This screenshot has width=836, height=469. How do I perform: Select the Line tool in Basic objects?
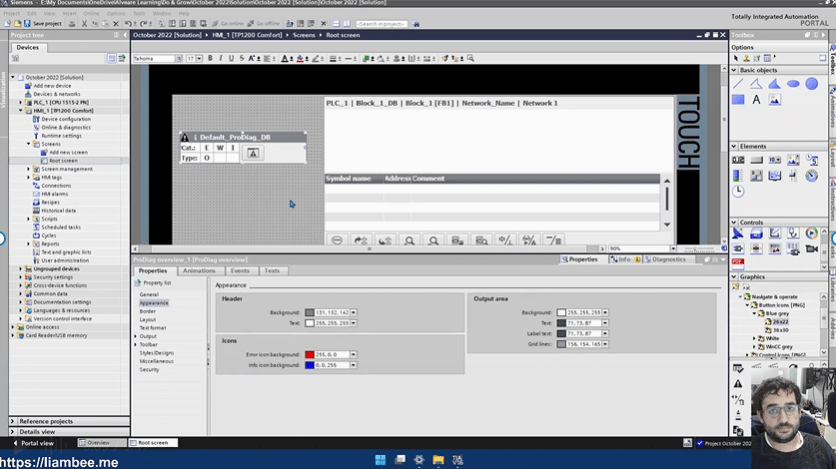tap(738, 84)
